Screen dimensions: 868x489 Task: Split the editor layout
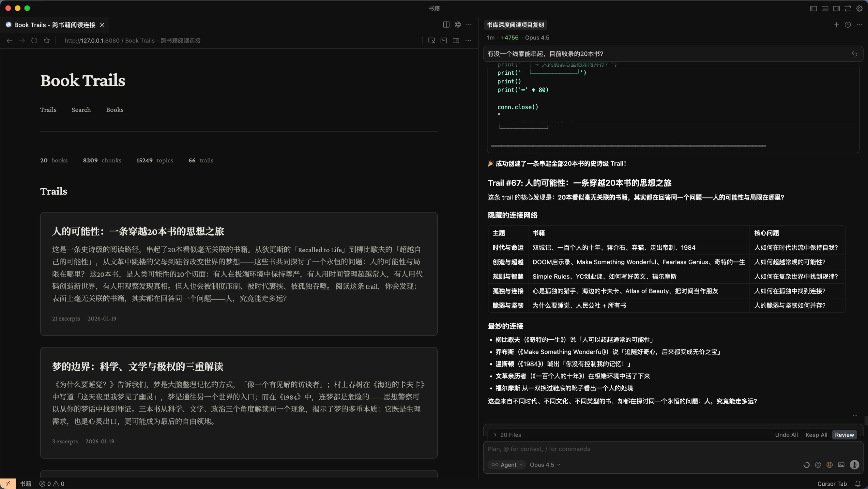(x=446, y=24)
